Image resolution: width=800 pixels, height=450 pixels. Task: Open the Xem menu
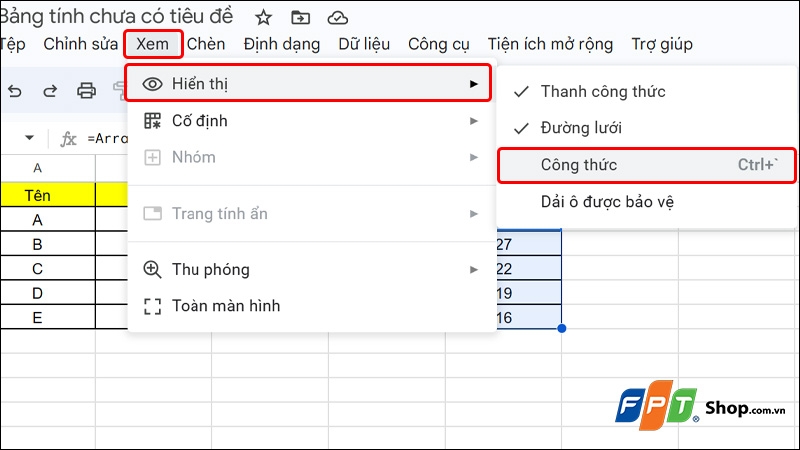(x=153, y=44)
